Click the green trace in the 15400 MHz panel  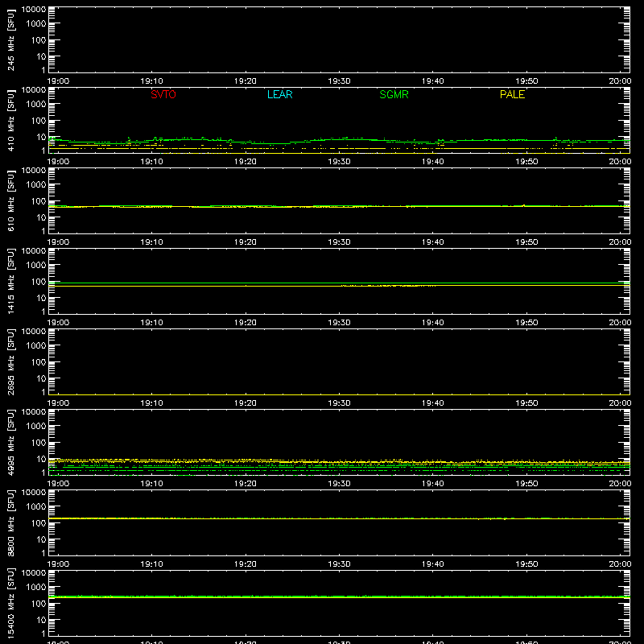339,596
